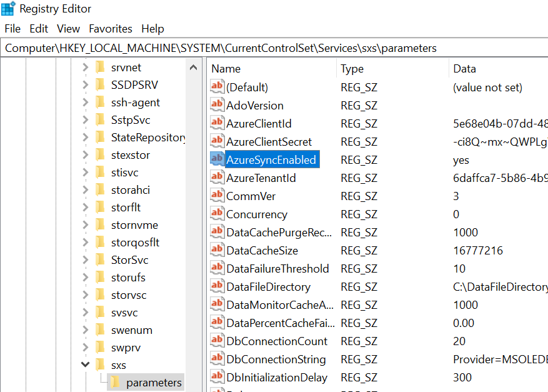The height and width of the screenshot is (392, 548).
Task: Click the open folder icon for parameters key
Action: point(115,383)
